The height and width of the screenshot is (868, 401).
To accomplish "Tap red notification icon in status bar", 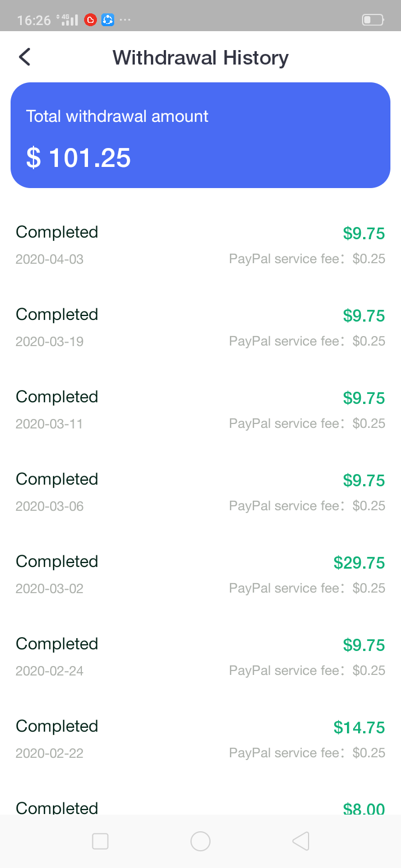I will click(x=90, y=21).
